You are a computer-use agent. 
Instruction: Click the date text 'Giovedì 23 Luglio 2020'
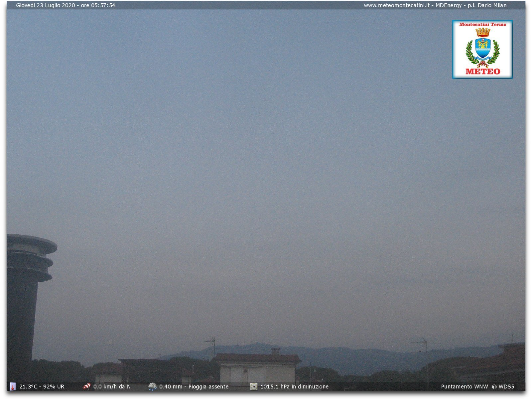click(x=46, y=5)
